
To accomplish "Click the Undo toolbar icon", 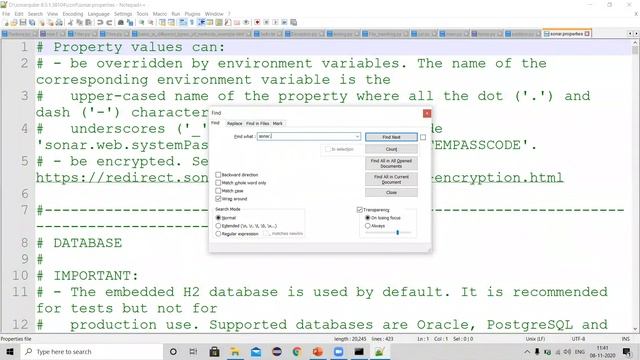I will (100, 22).
